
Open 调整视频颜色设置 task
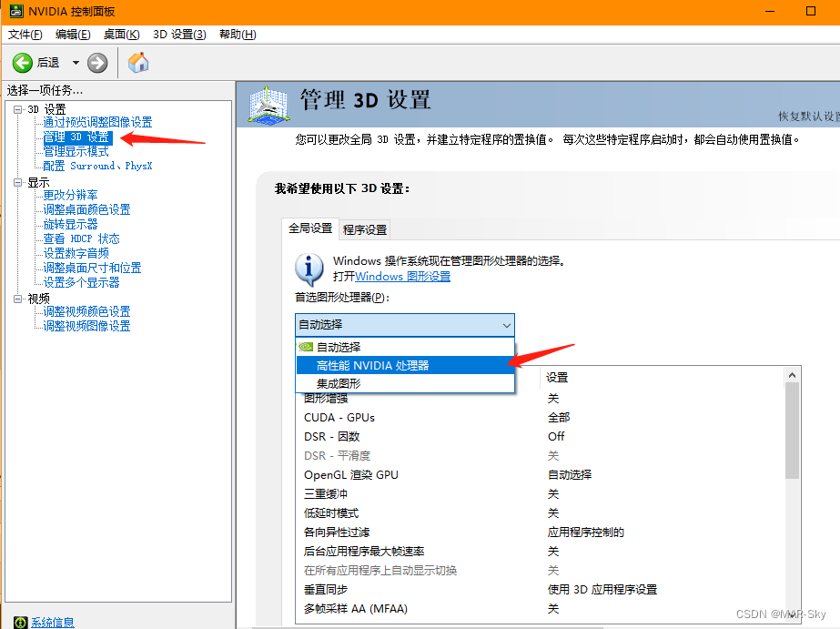(86, 311)
